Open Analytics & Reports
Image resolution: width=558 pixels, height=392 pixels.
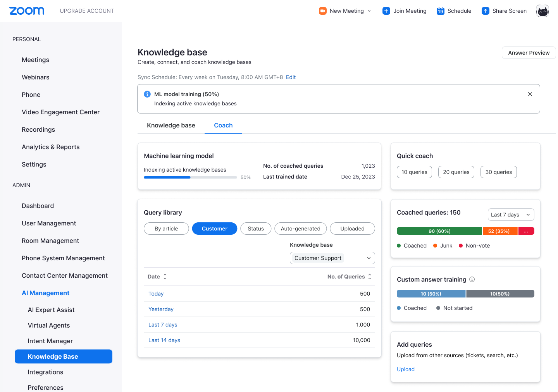[x=51, y=147]
